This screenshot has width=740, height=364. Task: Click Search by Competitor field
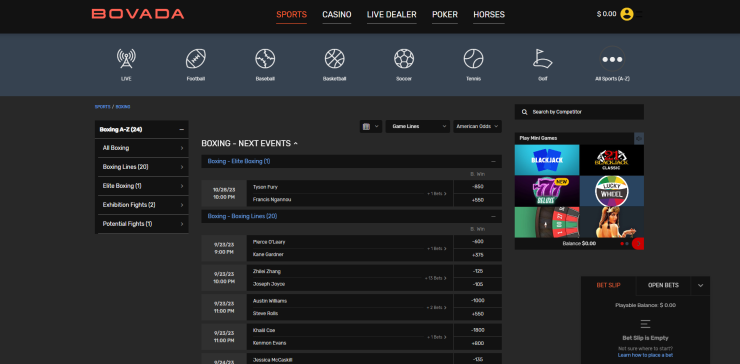579,112
